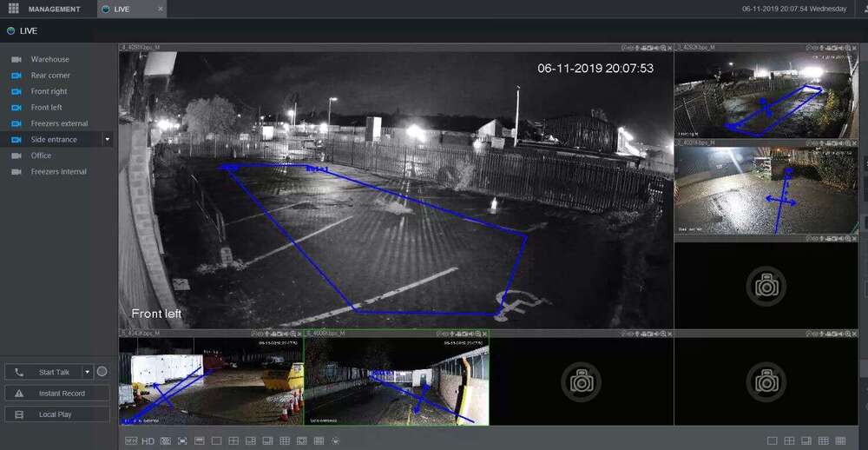Viewport: 868px width, 450px height.
Task: Select single-window layout in bottom-right corner
Action: [x=773, y=441]
